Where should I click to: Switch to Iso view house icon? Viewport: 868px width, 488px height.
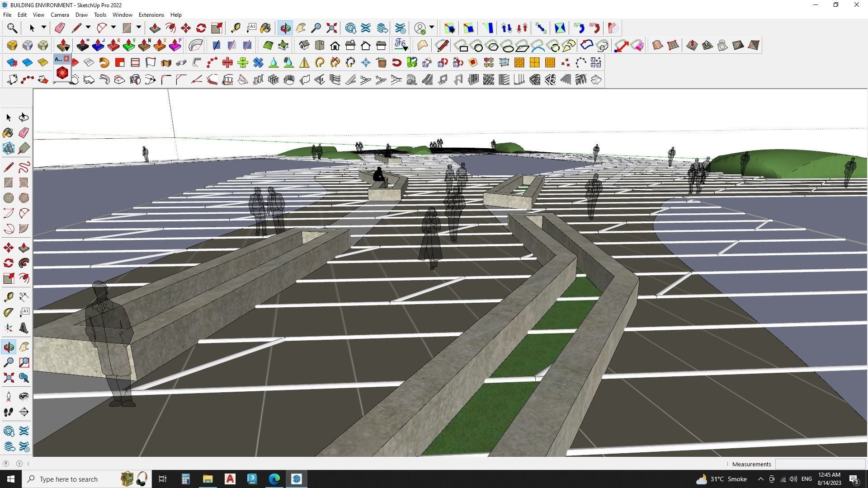click(304, 45)
